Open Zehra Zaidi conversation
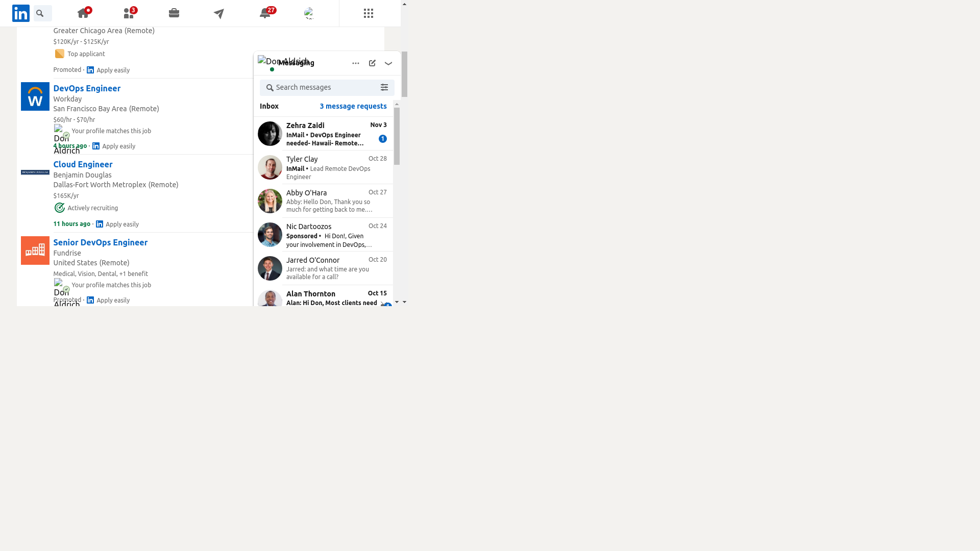This screenshot has width=980, height=551. pos(324,134)
